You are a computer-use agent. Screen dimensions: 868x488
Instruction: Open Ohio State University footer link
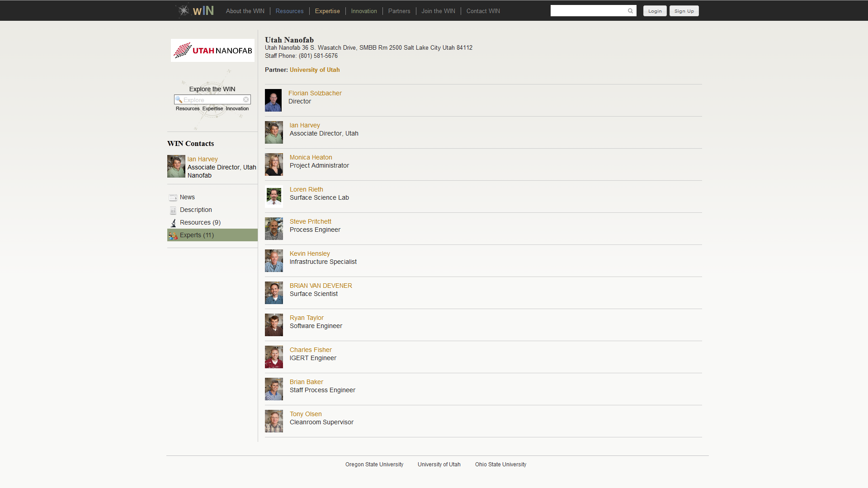(x=500, y=465)
